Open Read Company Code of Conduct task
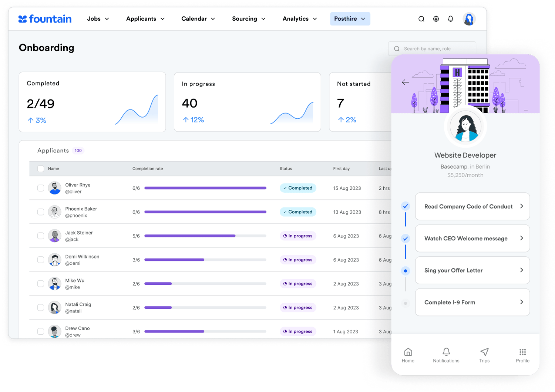This screenshot has height=392, width=555. pos(472,206)
